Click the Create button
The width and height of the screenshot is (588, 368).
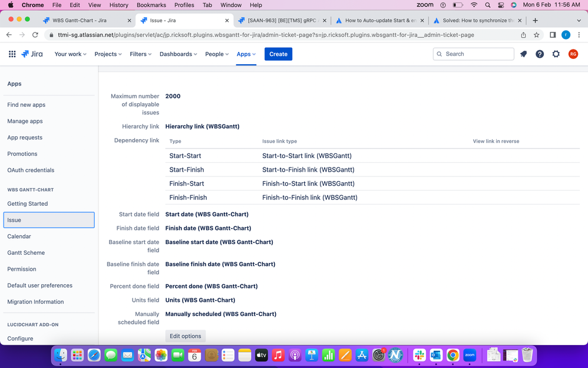[278, 54]
